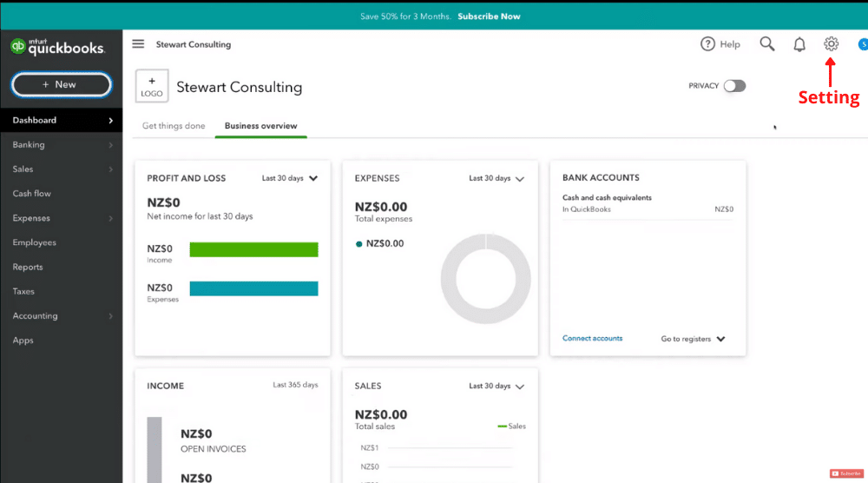Open Banking in the sidebar

pos(62,144)
